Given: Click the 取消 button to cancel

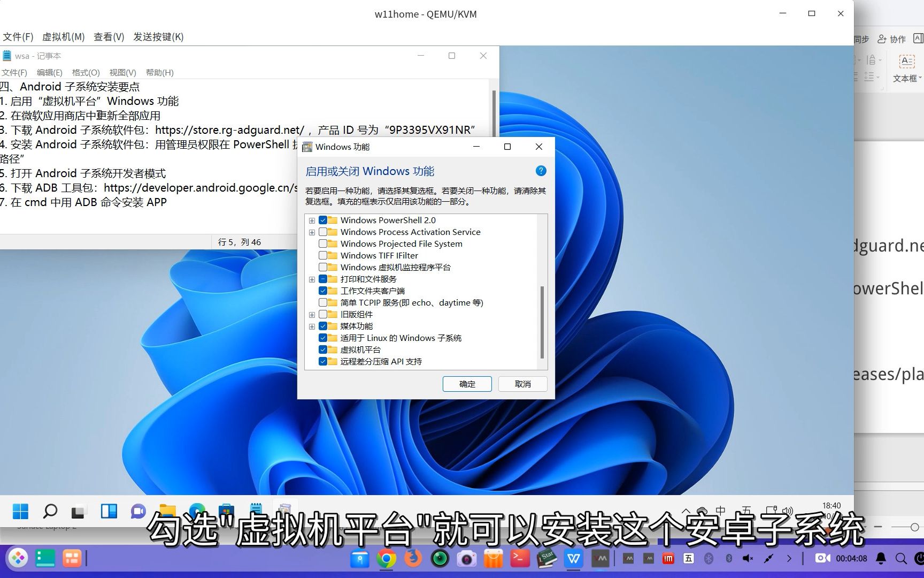Looking at the screenshot, I should (x=522, y=384).
